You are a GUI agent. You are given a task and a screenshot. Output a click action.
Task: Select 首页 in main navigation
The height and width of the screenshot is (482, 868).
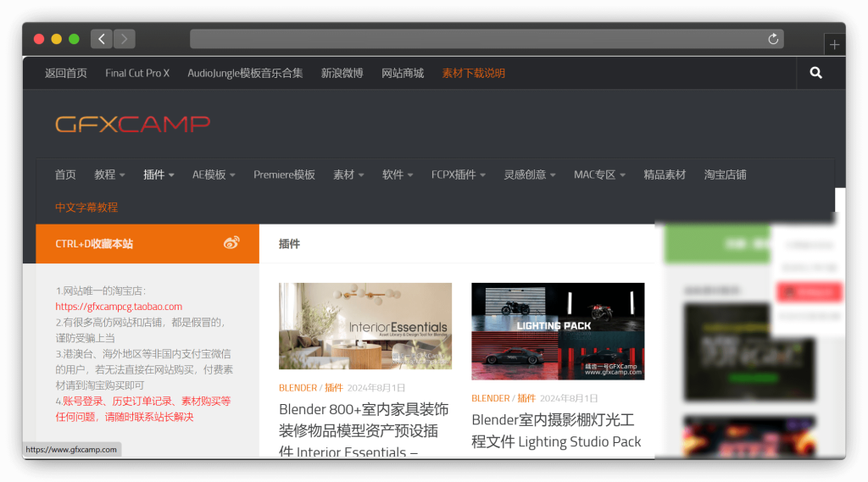click(65, 175)
